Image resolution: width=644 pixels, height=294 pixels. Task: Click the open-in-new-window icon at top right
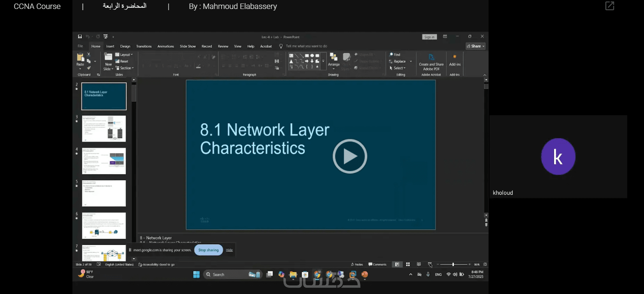(609, 6)
